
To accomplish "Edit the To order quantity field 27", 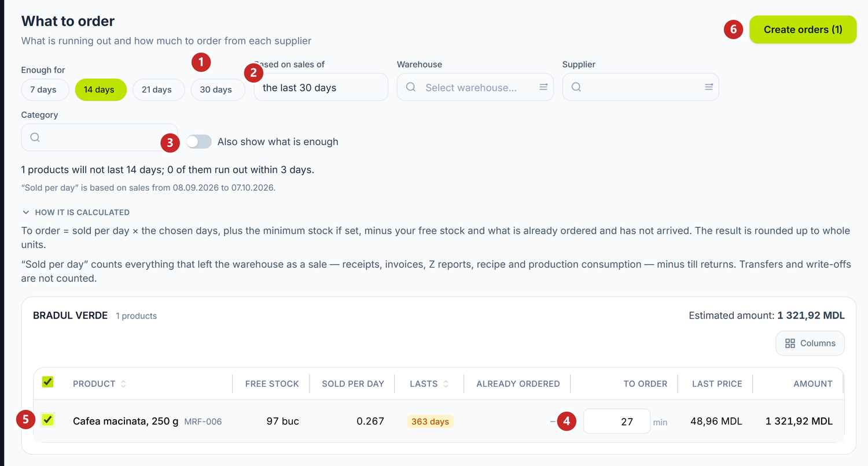I will [x=617, y=421].
